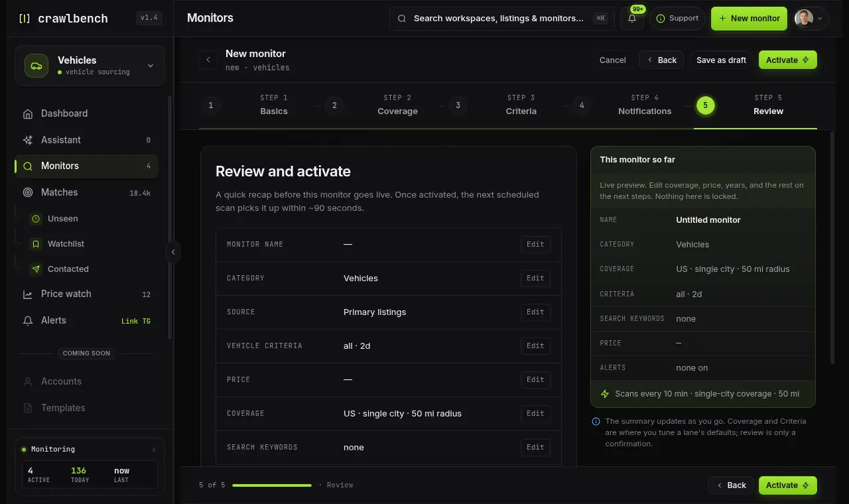The image size is (849, 504).
Task: Click the Monitors magnifier icon in sidebar
Action: 28,166
